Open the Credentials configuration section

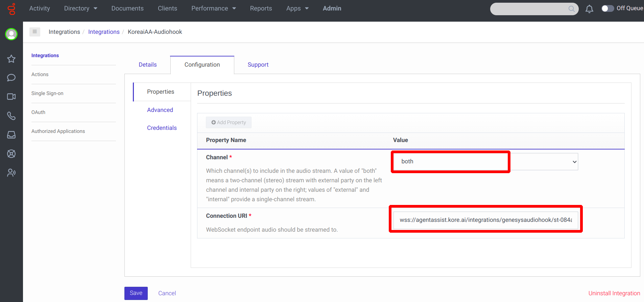[x=162, y=128]
